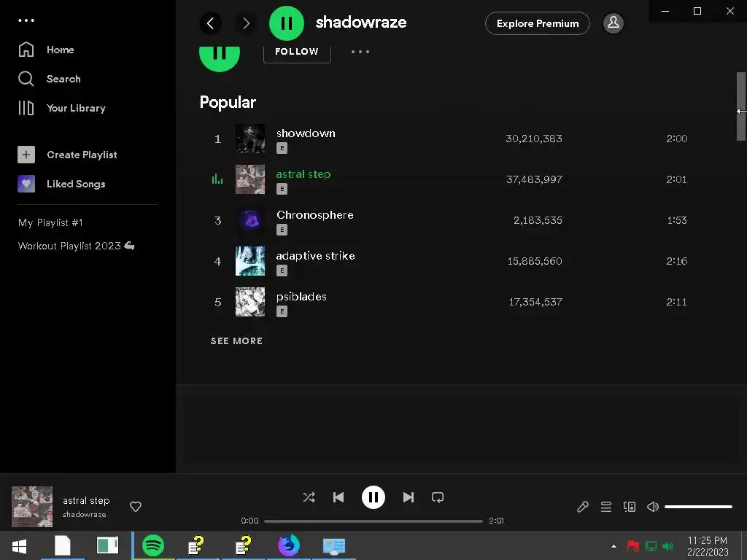Click the now playing album cover
This screenshot has width=747, height=560.
click(x=32, y=507)
